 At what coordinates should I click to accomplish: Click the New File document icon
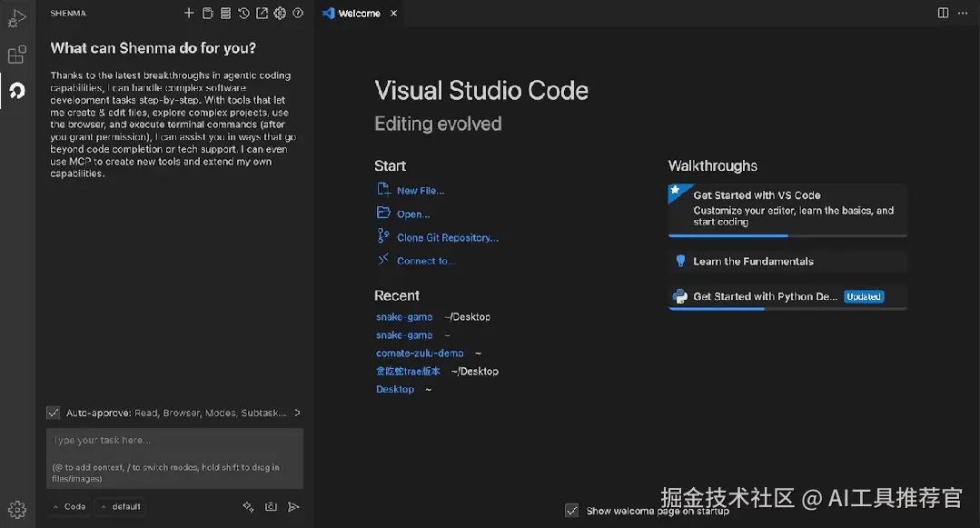383,189
